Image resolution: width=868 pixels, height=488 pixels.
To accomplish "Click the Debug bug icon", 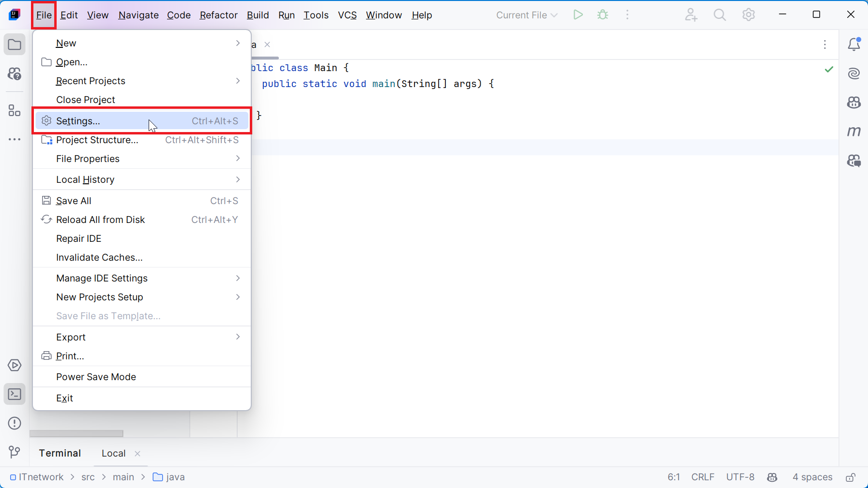I will (x=603, y=15).
